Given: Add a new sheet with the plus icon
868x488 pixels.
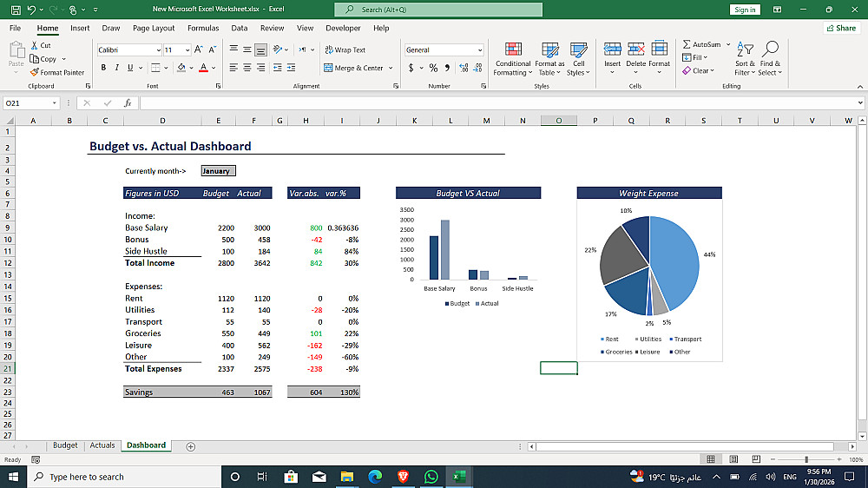Looking at the screenshot, I should [x=190, y=446].
